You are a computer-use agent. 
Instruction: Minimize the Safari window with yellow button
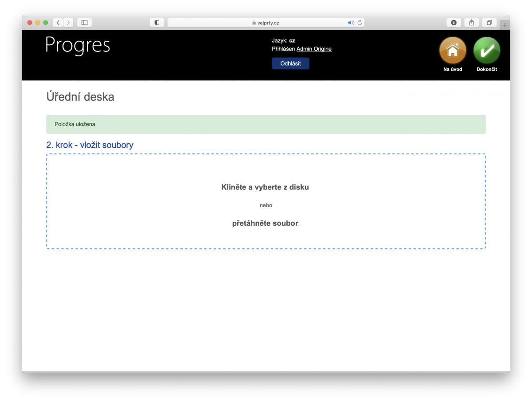tap(38, 23)
